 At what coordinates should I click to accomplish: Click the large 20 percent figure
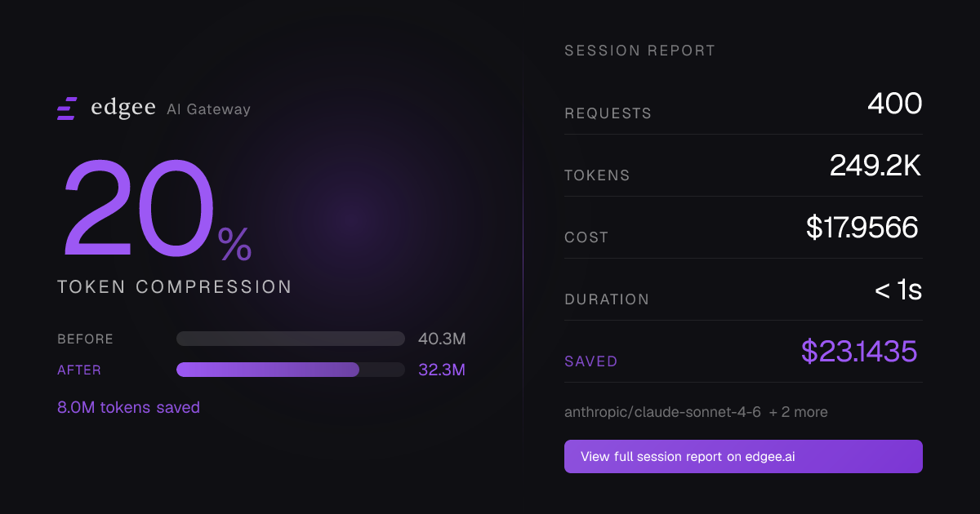tap(139, 208)
